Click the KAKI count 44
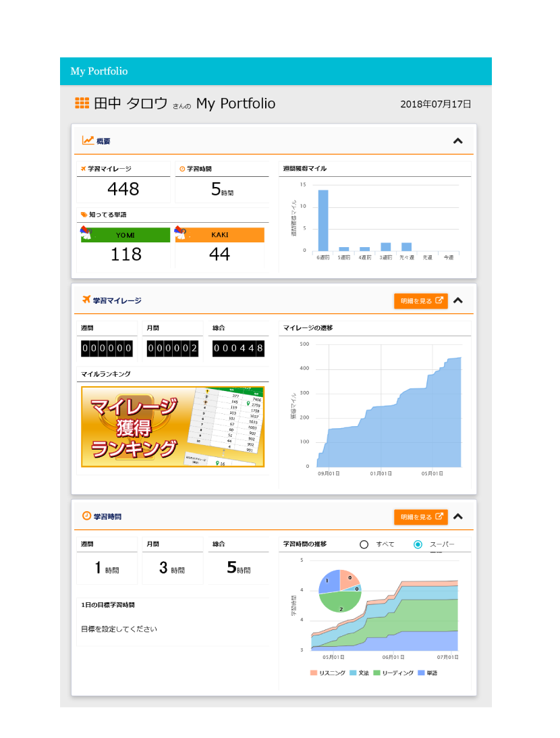 pos(219,254)
